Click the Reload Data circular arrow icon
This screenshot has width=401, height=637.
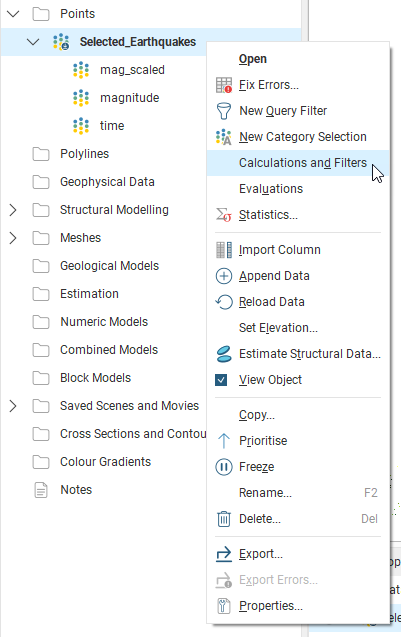point(224,302)
